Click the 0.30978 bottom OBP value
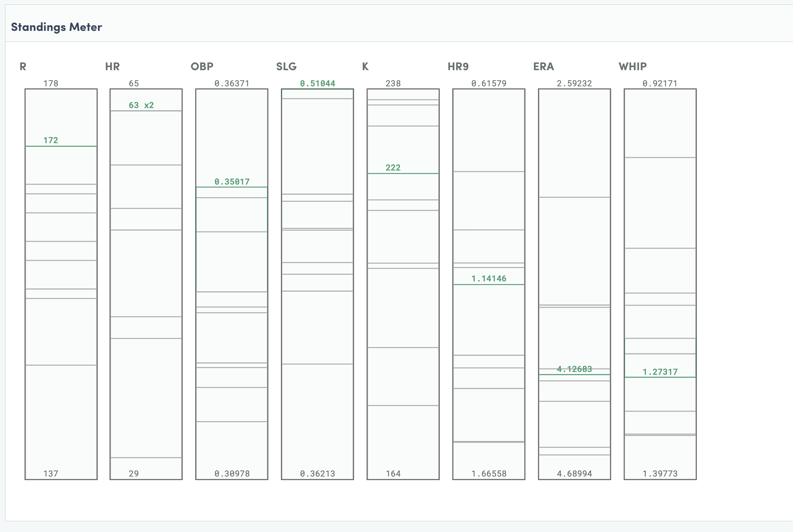 pos(232,474)
